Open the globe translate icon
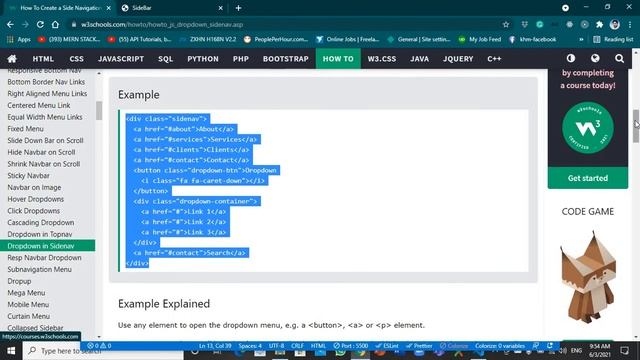Image resolution: width=640 pixels, height=360 pixels. point(595,58)
